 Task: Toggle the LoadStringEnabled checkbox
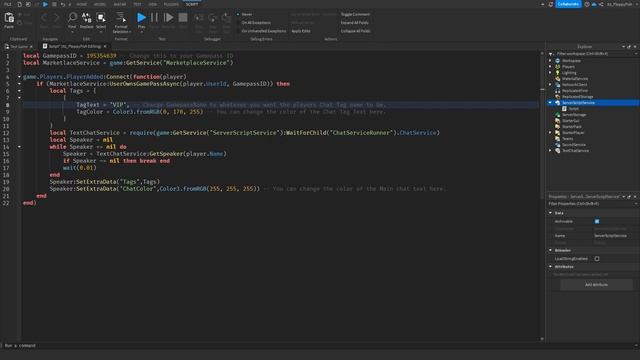tap(597, 258)
